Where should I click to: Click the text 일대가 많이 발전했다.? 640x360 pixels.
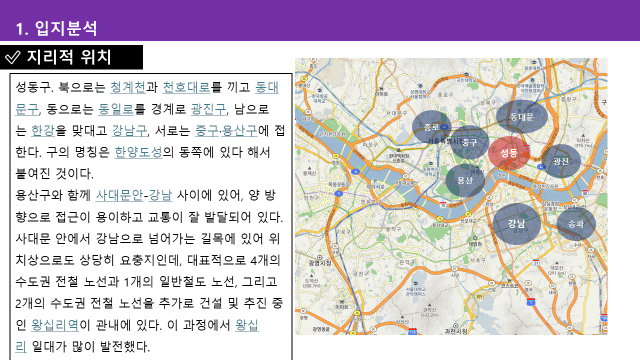[91, 347]
